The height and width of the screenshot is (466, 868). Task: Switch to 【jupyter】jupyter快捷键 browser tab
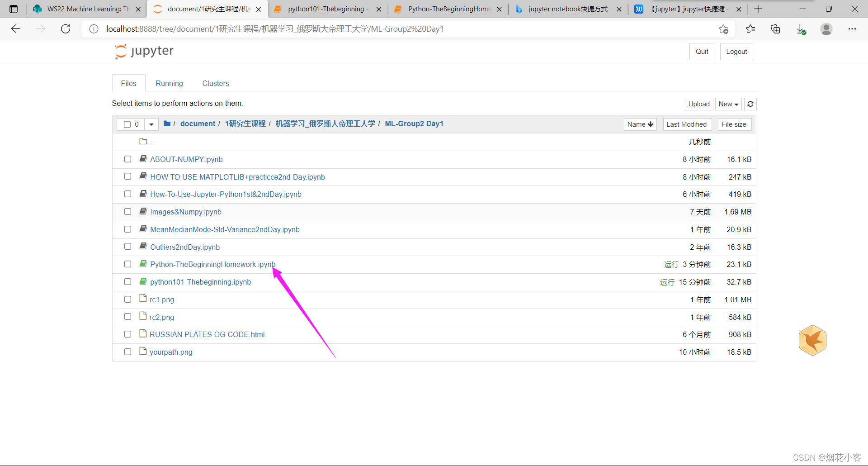pyautogui.click(x=688, y=9)
